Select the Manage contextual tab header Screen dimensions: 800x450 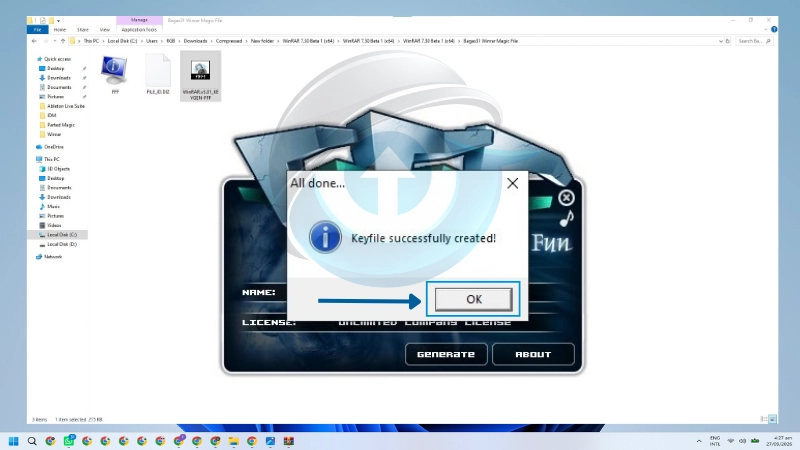[x=139, y=20]
